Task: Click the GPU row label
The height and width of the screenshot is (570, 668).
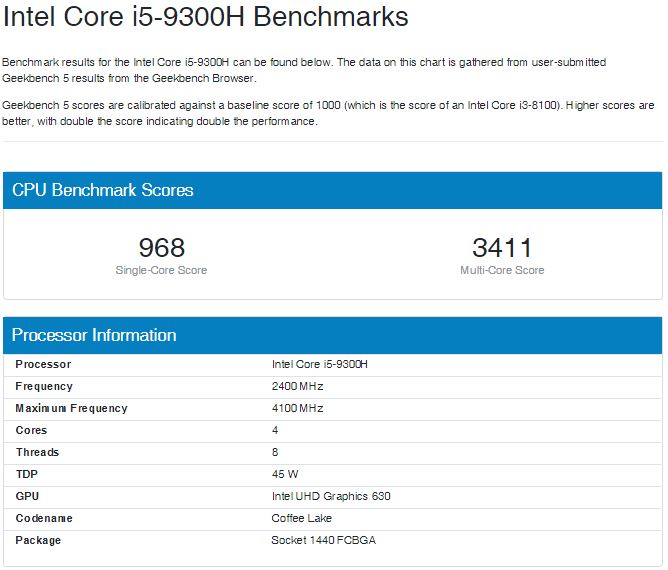Action: [27, 496]
